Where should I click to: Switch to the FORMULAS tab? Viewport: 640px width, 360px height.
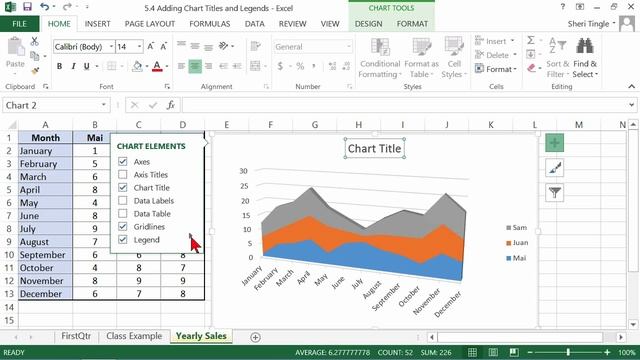tap(210, 24)
